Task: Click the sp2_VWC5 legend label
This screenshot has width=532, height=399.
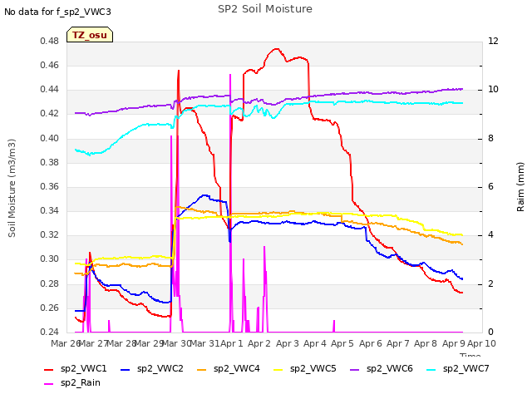Action: [313, 368]
